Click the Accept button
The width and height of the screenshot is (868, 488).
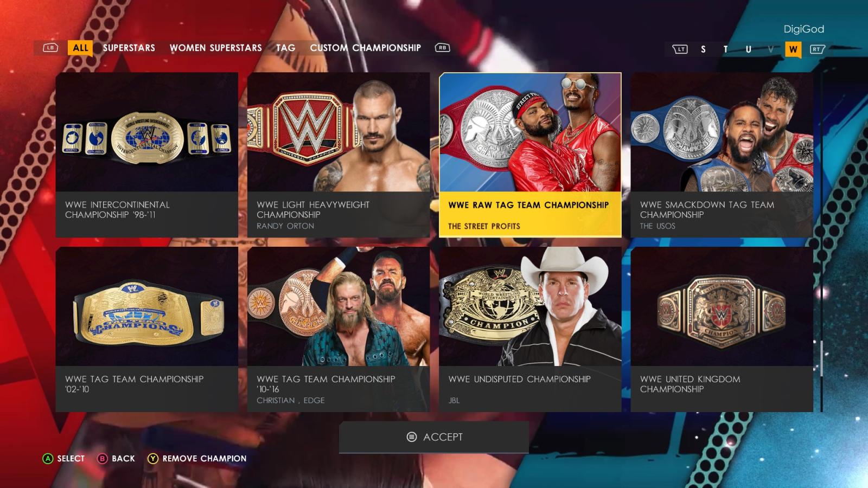[434, 437]
